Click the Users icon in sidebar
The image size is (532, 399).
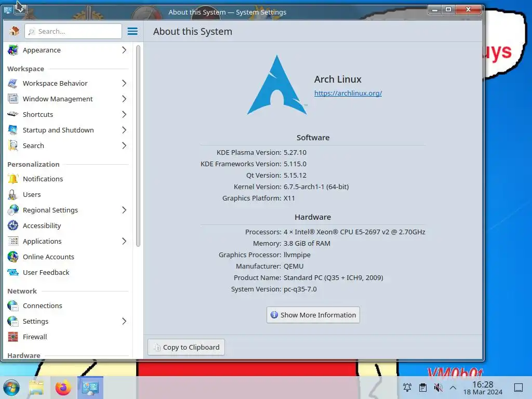click(x=13, y=194)
